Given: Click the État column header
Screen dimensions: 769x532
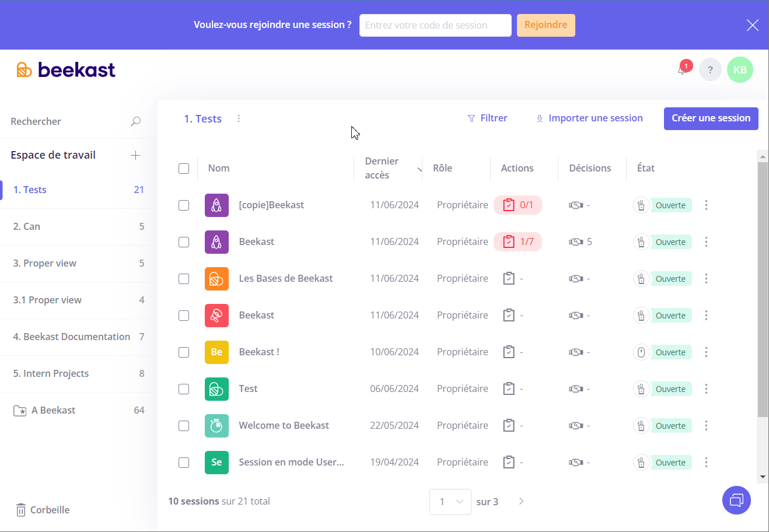Looking at the screenshot, I should tap(646, 169).
